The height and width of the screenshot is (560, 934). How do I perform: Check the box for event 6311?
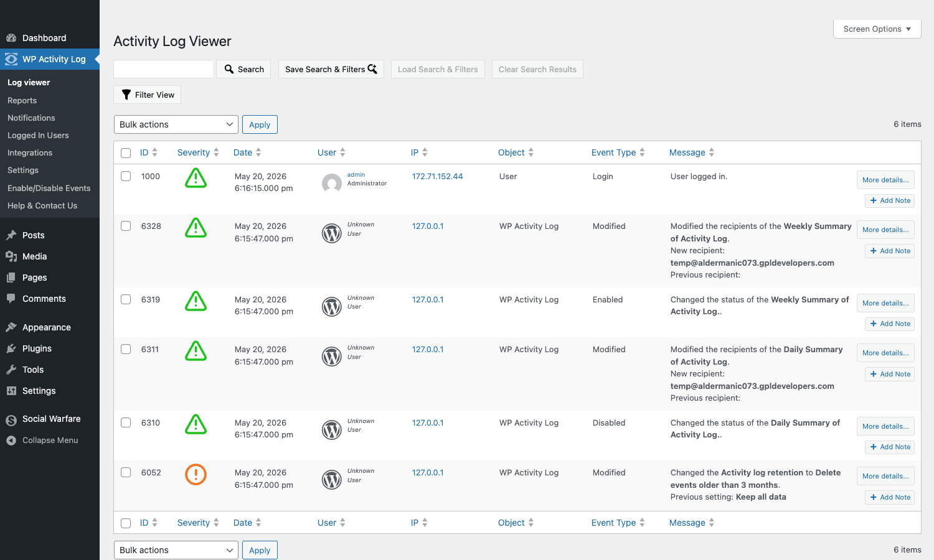click(x=126, y=349)
